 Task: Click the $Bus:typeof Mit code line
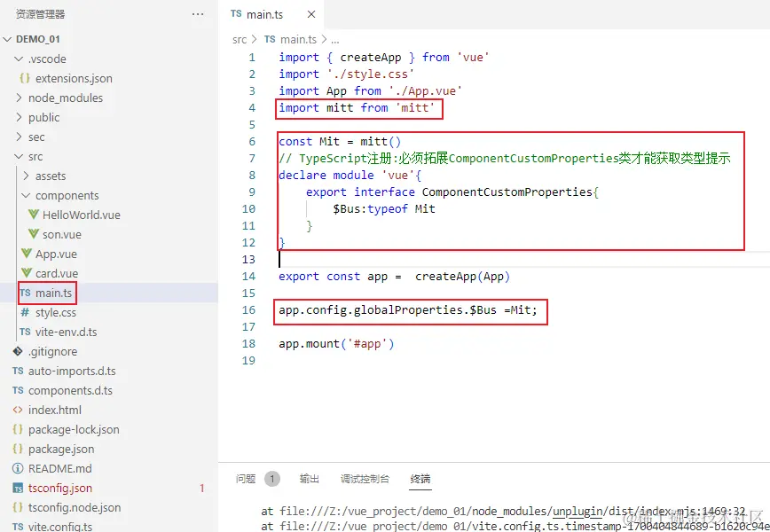tap(384, 209)
